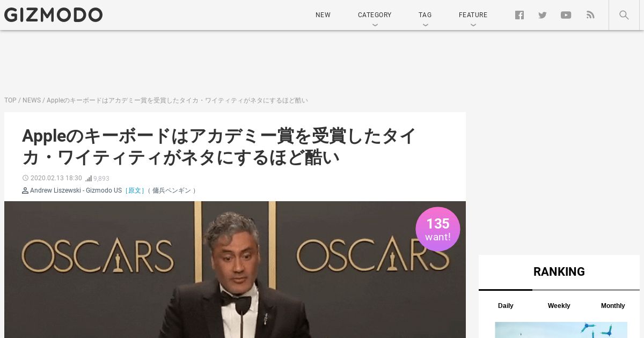This screenshot has height=338, width=644.
Task: Open the Gizmodo Facebook page icon
Action: 519,15
